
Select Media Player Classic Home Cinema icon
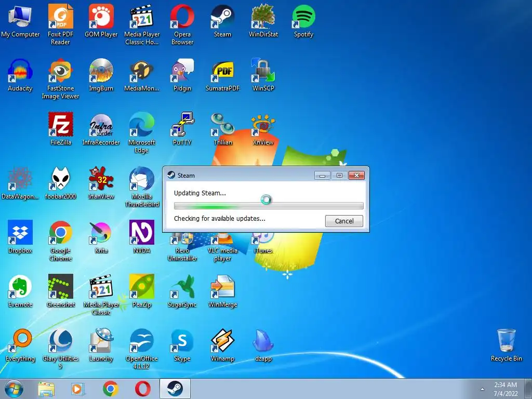click(142, 25)
